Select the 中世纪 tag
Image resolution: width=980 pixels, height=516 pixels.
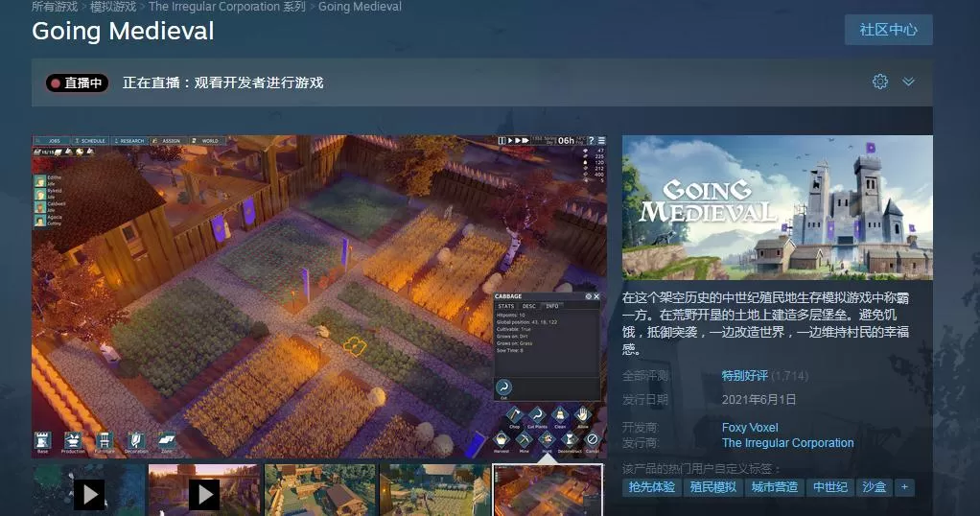coord(830,487)
